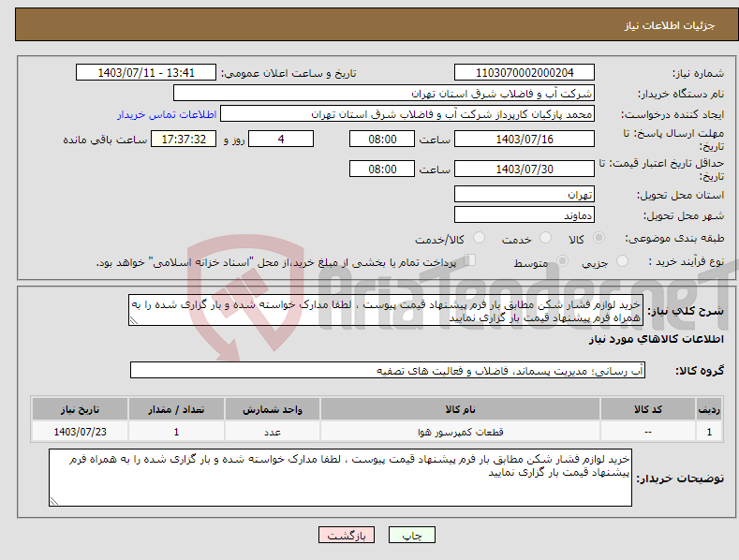Click the general need description textarea
Screen dimensions: 739x560
(386, 310)
